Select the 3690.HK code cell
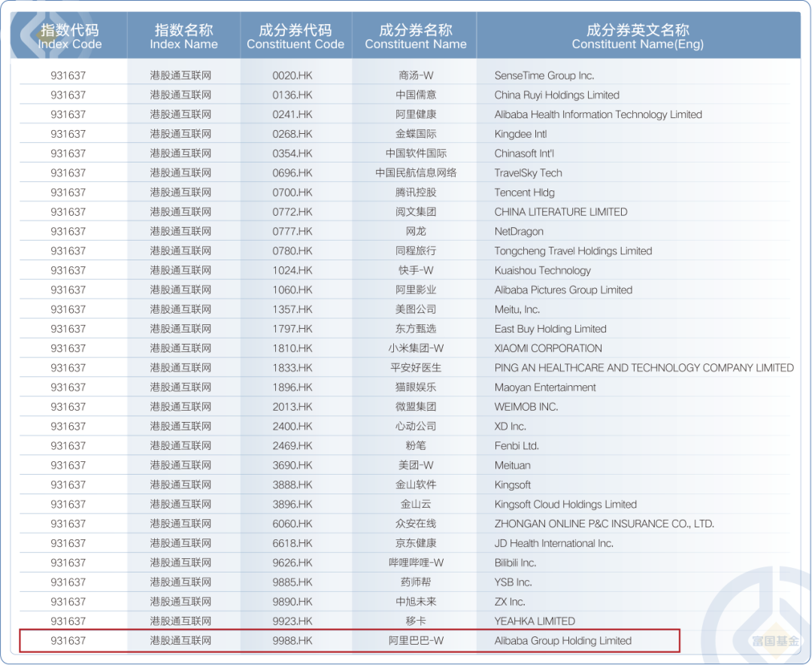Viewport: 812px width, 665px height. [x=292, y=466]
